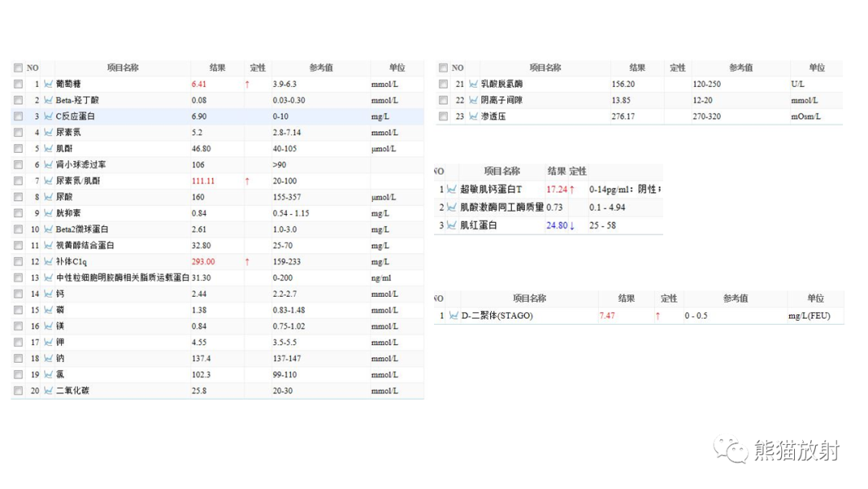The width and height of the screenshot is (868, 489).
Task: Click 项目名称 header in left table
Action: tap(123, 68)
